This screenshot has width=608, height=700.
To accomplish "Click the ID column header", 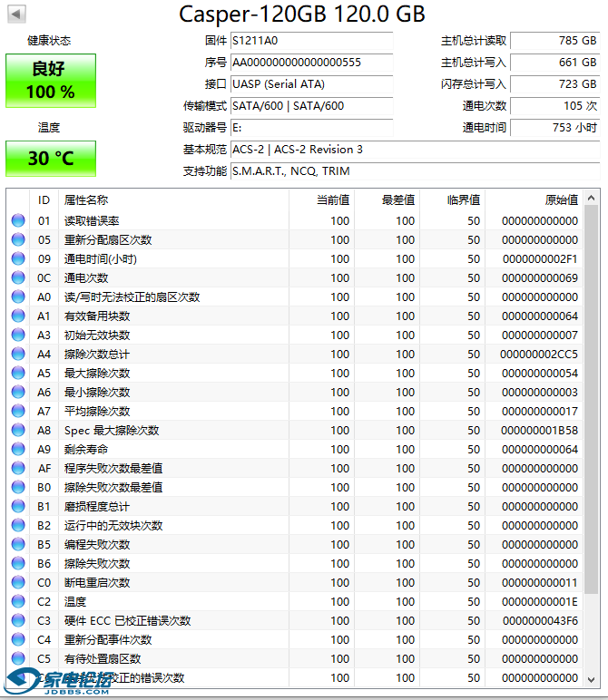I will pyautogui.click(x=44, y=200).
